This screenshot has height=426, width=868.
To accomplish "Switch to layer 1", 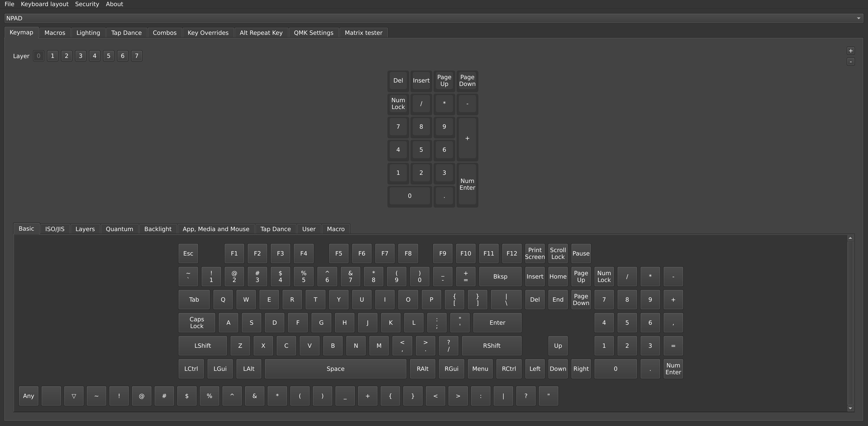I will 53,56.
